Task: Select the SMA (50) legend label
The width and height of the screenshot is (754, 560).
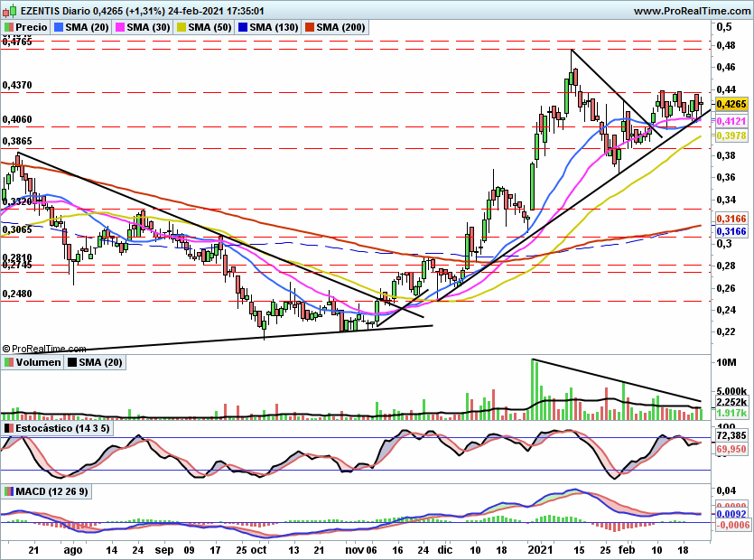Action: coord(209,27)
